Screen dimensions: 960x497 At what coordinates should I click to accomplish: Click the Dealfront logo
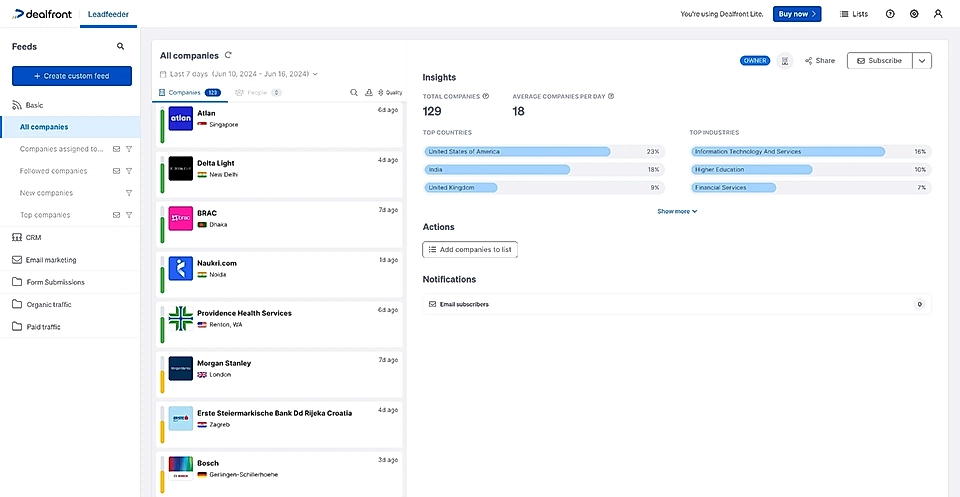42,13
